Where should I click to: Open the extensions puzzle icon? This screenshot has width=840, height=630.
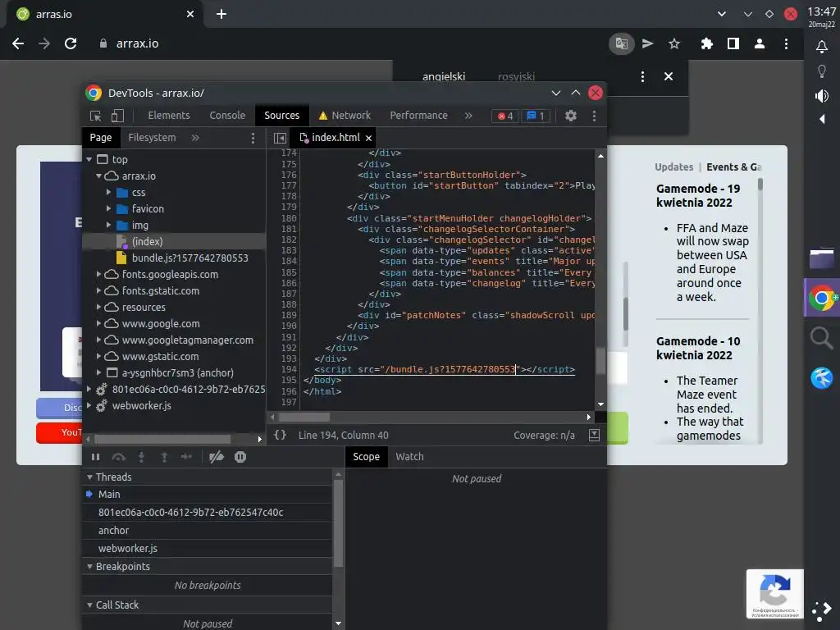point(706,43)
